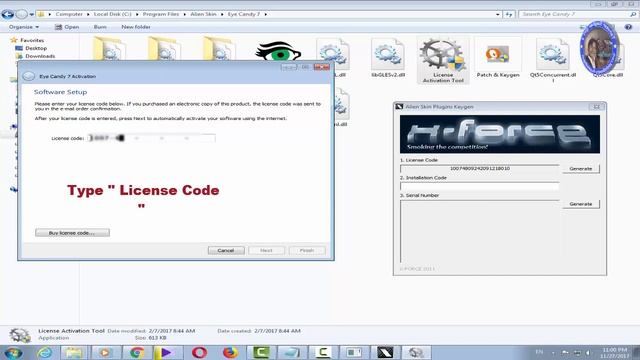Focus the License code field in activation dialog
The height and width of the screenshot is (360, 640).
click(x=152, y=138)
